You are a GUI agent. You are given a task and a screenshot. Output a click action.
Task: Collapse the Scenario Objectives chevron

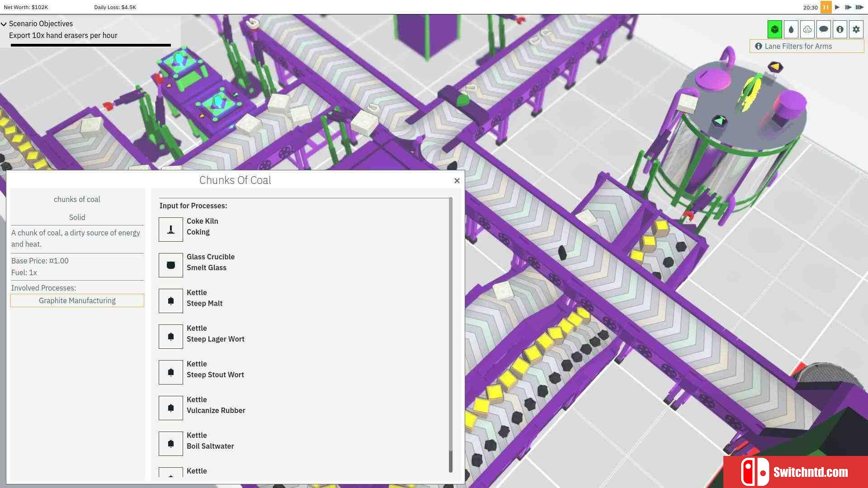(4, 24)
